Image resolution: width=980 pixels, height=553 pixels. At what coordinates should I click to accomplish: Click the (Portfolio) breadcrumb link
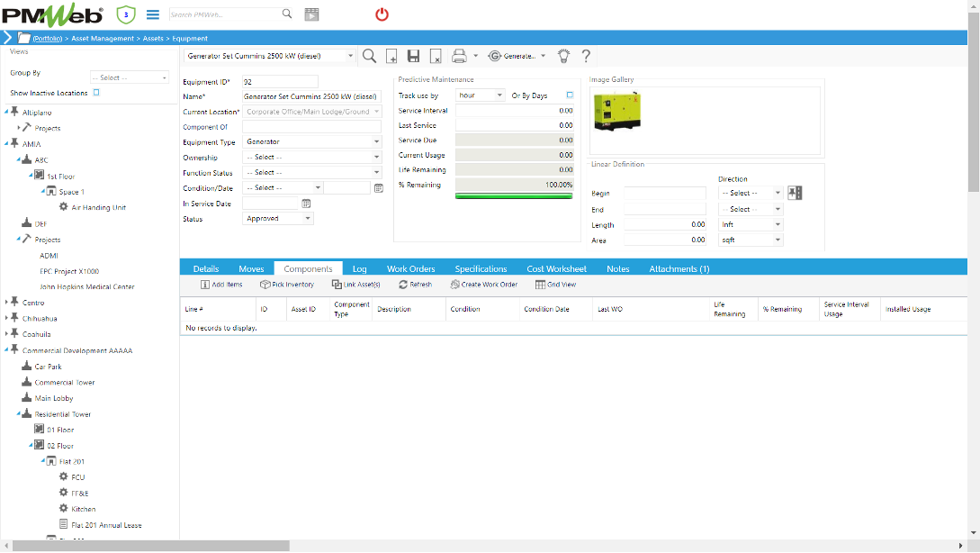[48, 39]
